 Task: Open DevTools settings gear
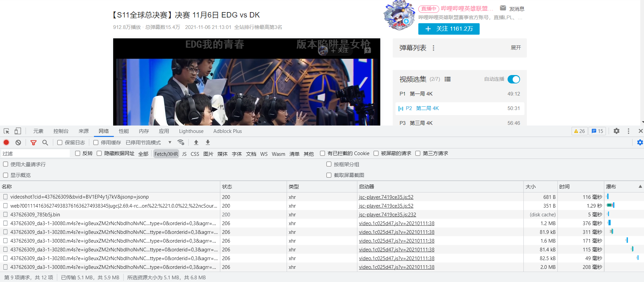click(x=616, y=131)
